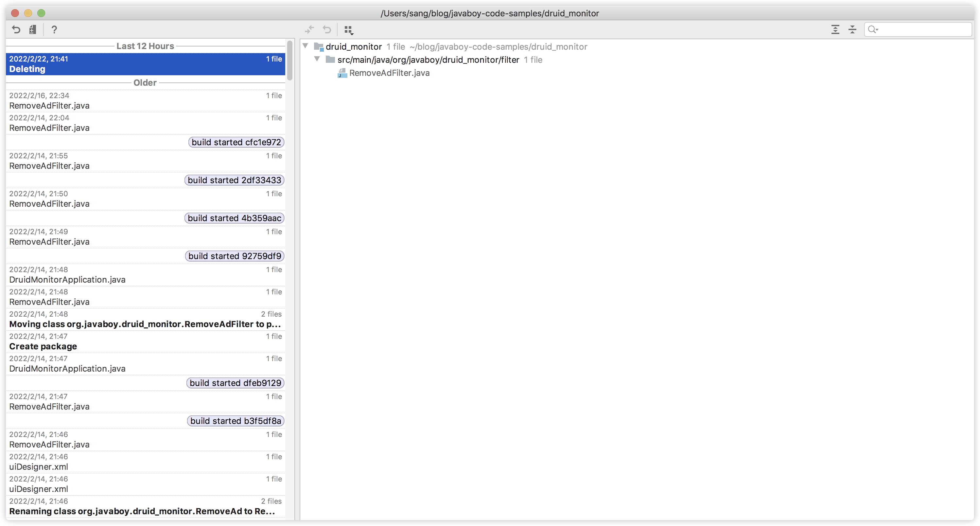Select the Deleting revision entry
980x526 pixels.
(x=145, y=64)
